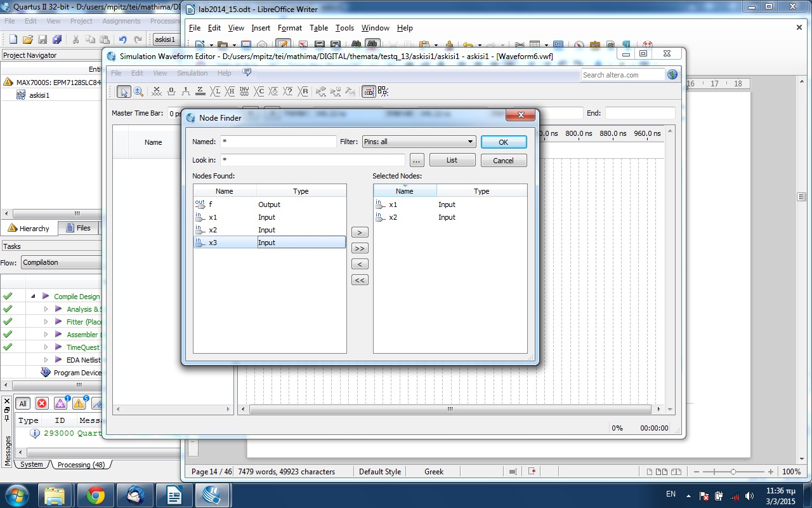Click the feedback speech bubble icon

(247, 72)
